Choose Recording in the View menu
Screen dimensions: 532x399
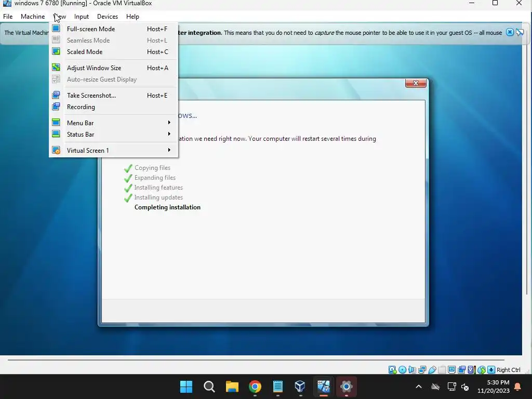pos(113,107)
